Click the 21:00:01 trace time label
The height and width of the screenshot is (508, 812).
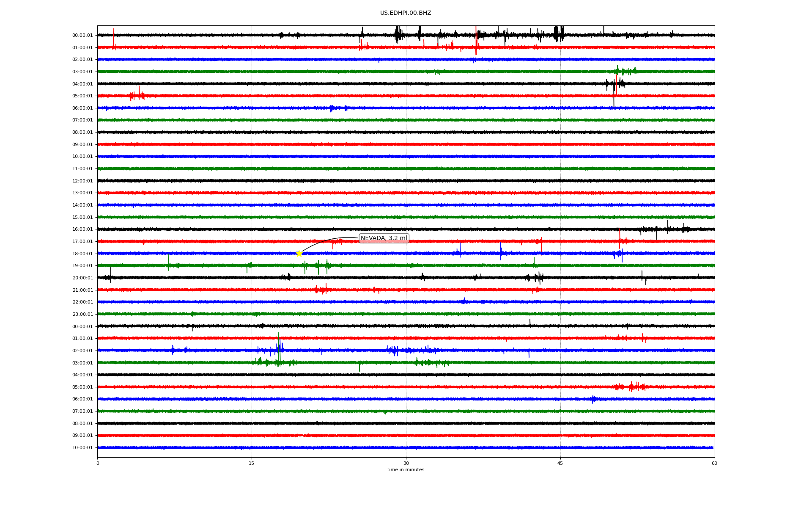click(82, 290)
